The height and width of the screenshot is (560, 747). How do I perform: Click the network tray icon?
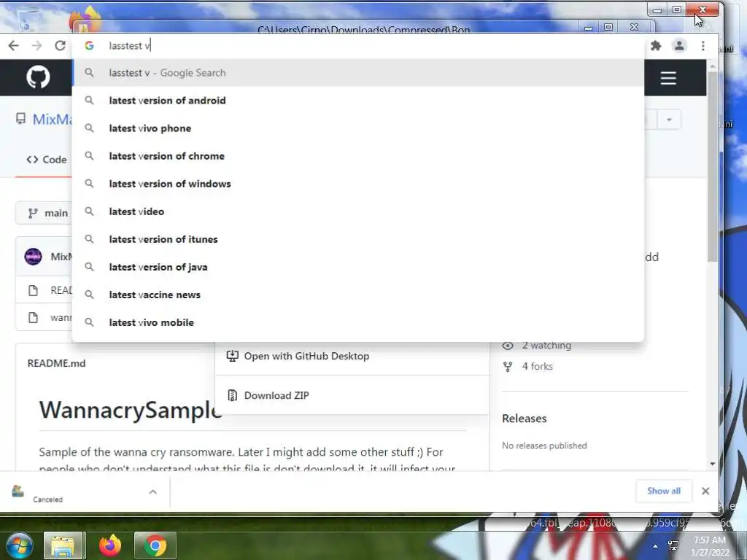[673, 545]
